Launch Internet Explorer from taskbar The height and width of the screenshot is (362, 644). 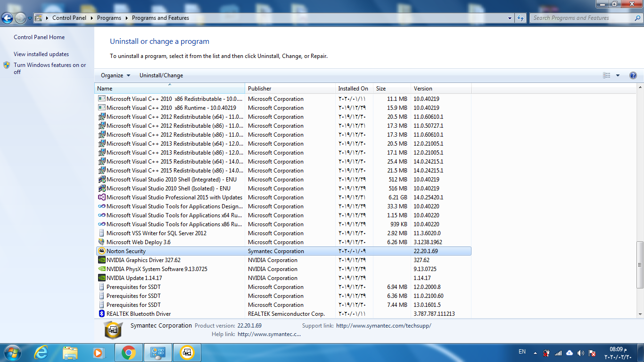[41, 353]
